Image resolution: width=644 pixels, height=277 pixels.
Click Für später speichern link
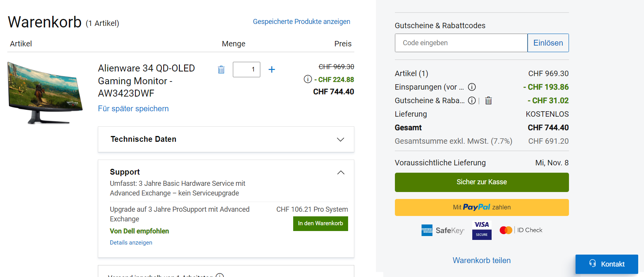point(133,109)
